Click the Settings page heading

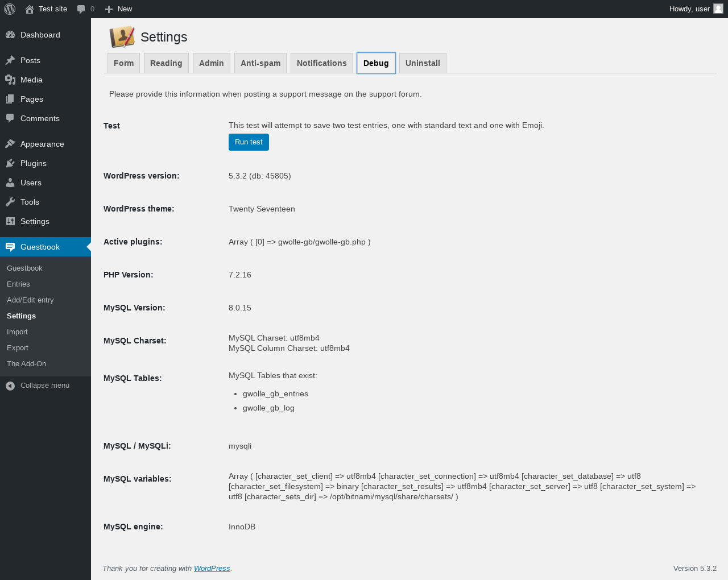click(x=164, y=37)
